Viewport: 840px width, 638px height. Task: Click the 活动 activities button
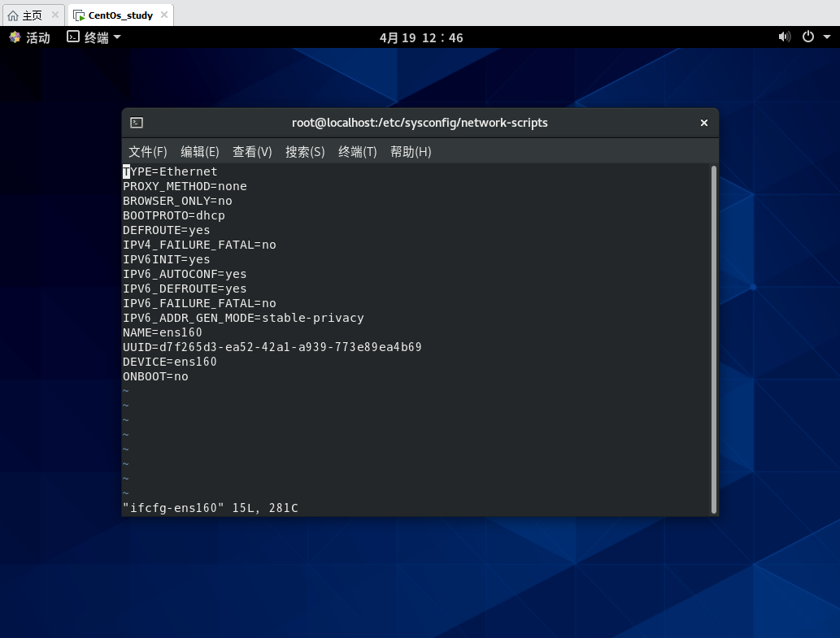click(29, 37)
